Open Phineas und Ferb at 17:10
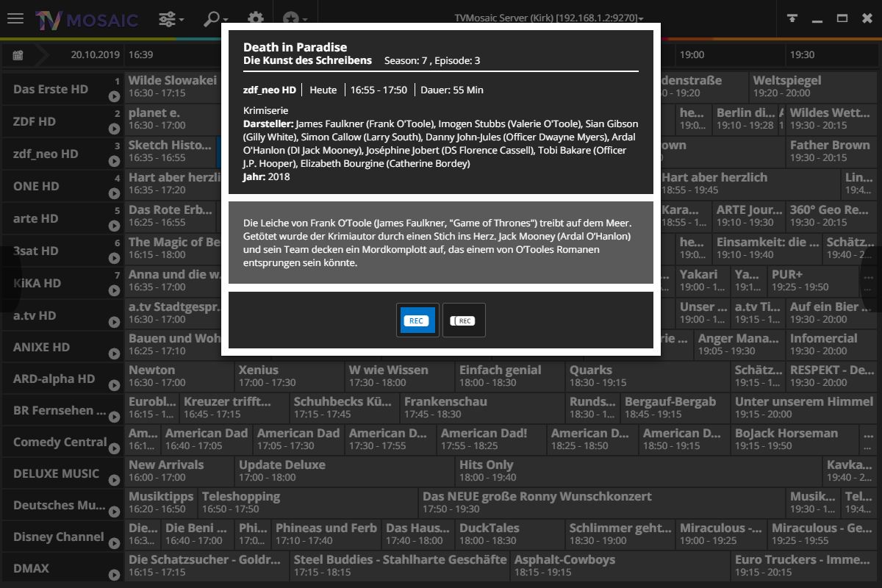Screen dimensions: 882x588 326,534
